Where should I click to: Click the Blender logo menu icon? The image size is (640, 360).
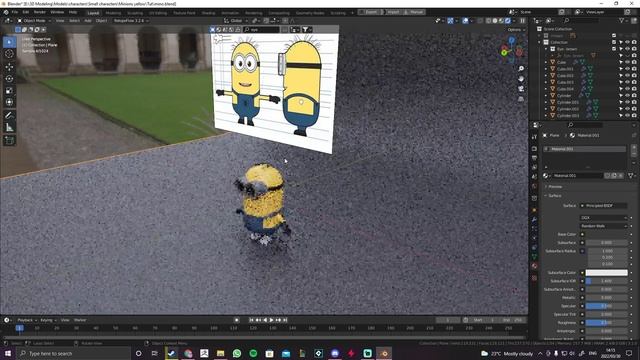click(x=6, y=12)
